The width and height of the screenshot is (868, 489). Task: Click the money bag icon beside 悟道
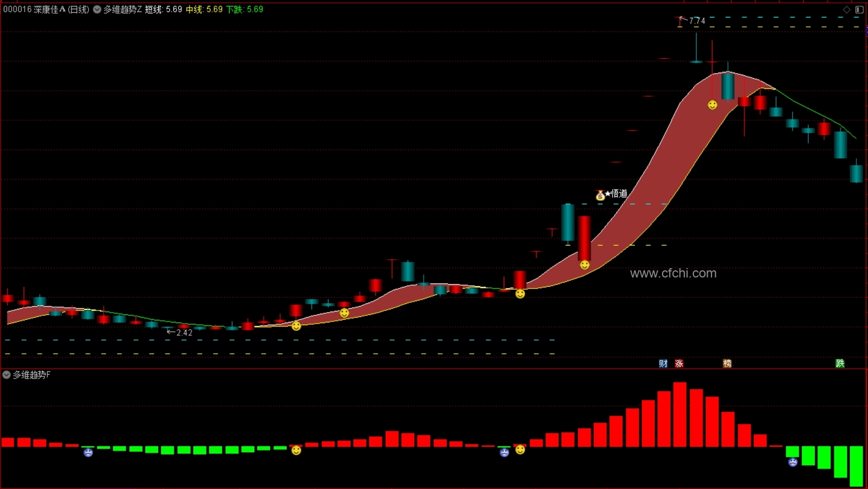pos(600,195)
